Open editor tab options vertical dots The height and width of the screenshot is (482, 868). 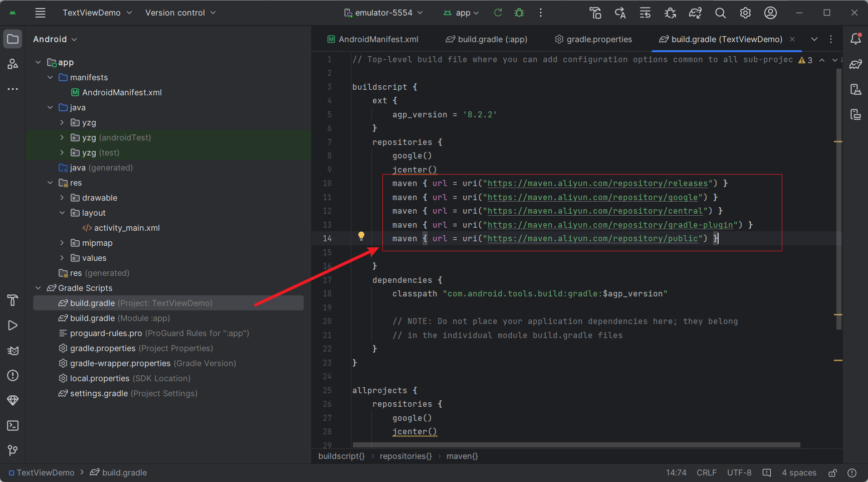coord(831,39)
